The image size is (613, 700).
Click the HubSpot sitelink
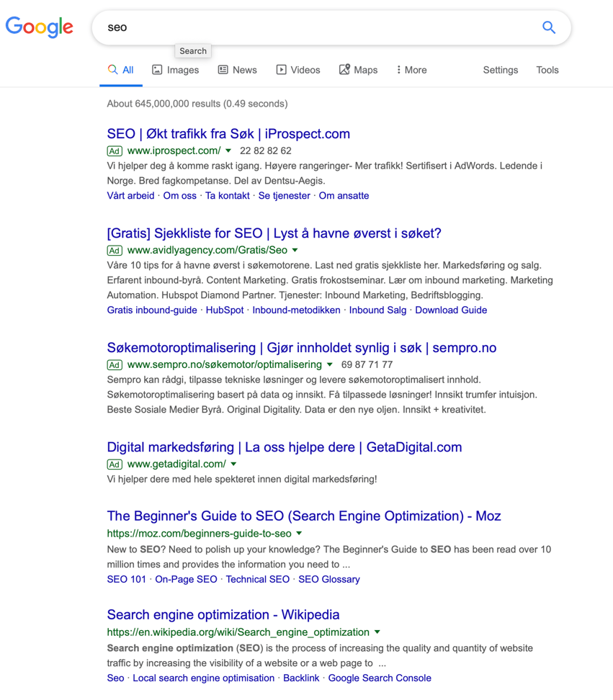[225, 310]
